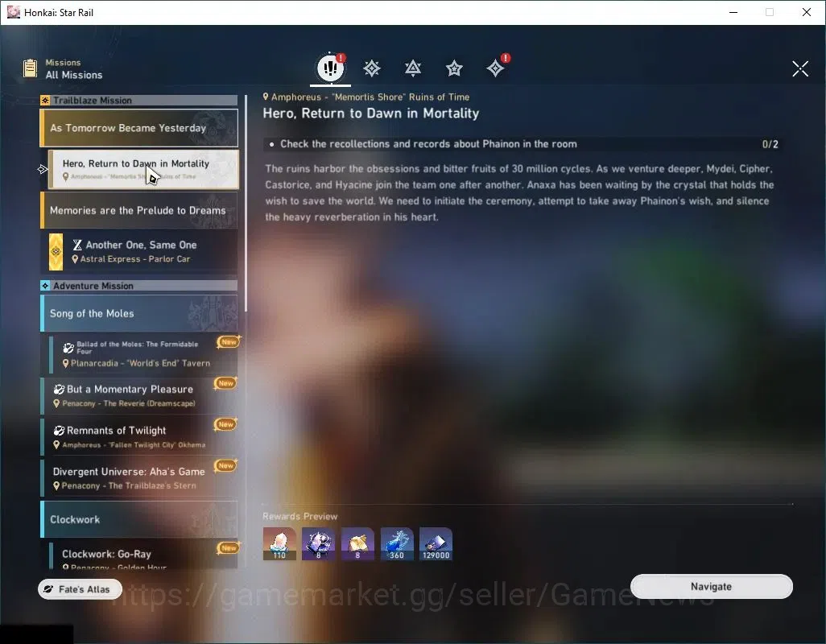The height and width of the screenshot is (644, 826).
Task: Close the missions panel with the X icon
Action: pos(800,68)
